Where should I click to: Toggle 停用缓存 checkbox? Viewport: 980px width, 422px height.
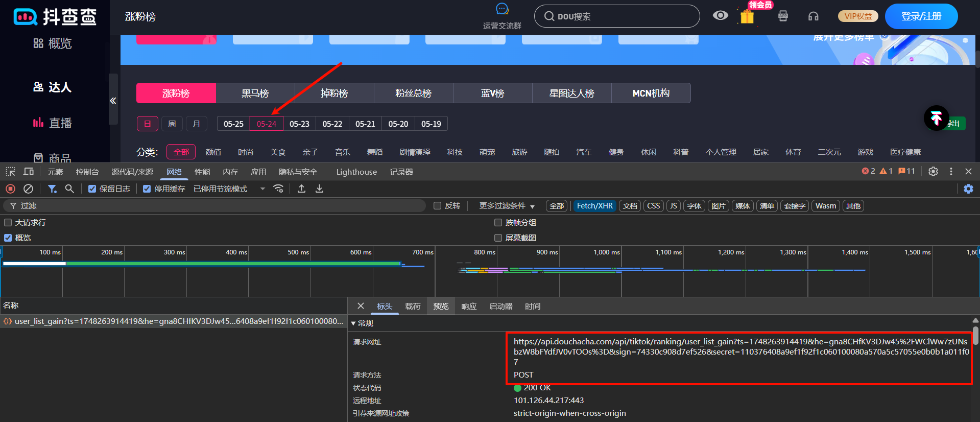click(x=147, y=189)
